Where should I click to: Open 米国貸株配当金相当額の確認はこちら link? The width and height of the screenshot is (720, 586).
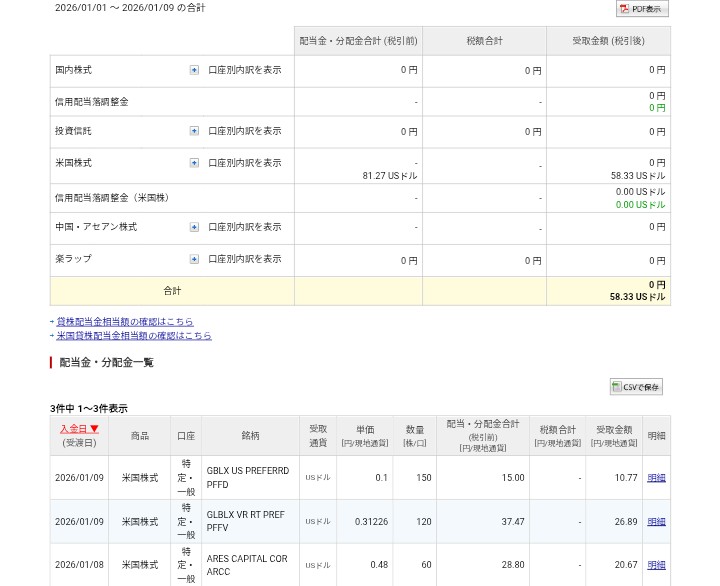point(134,336)
